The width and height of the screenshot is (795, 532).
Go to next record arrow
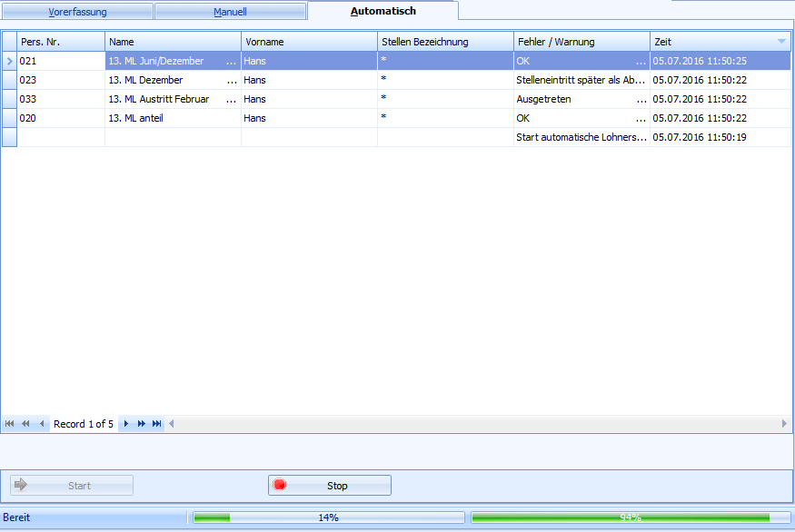point(126,424)
